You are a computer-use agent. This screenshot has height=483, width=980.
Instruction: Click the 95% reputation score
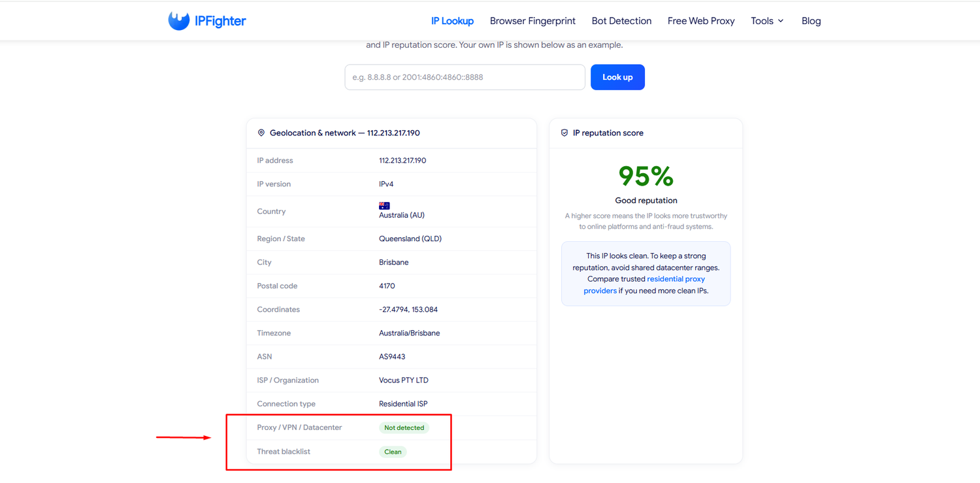pyautogui.click(x=646, y=176)
